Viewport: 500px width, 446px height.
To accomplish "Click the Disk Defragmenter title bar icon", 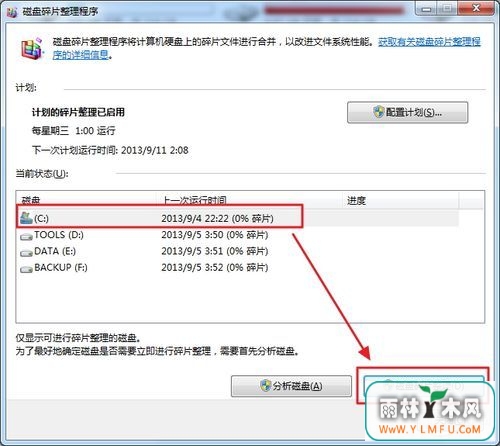I will click(x=12, y=12).
